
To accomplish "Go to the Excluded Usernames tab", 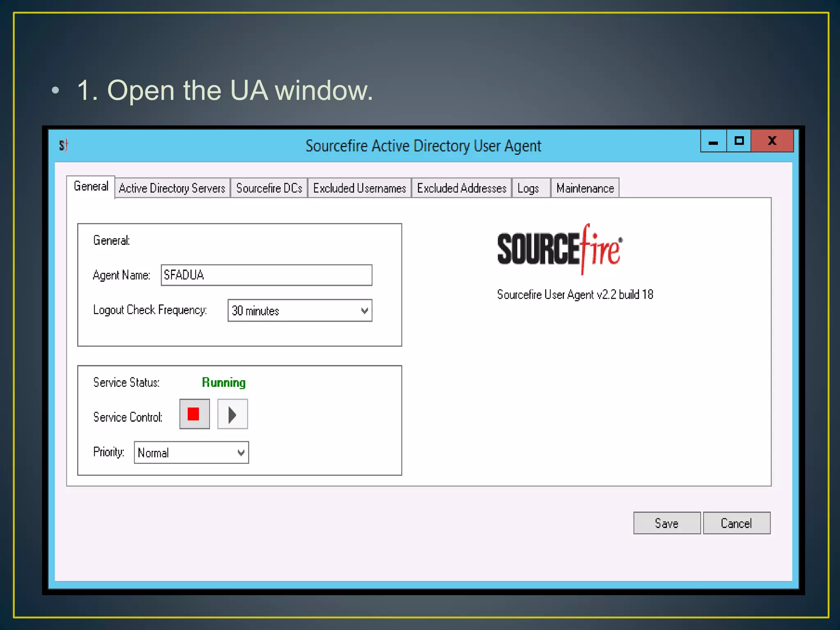I will (359, 188).
